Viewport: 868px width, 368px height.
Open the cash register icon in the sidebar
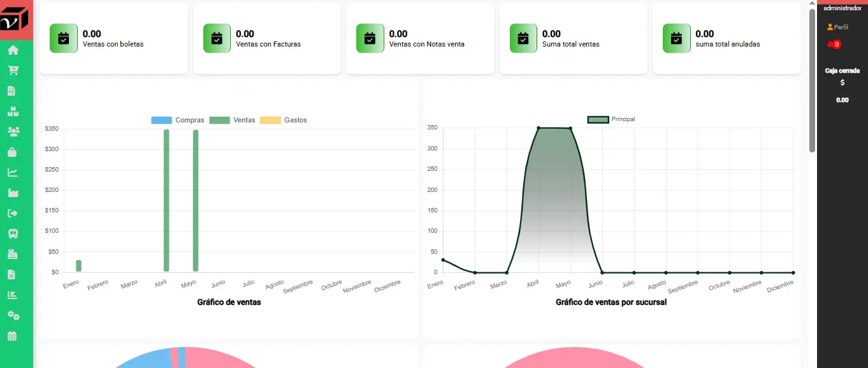(12, 254)
